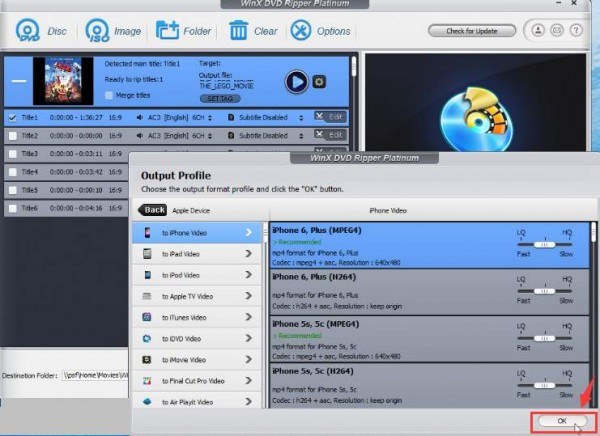
Task: Click the SET TAG button
Action: pyautogui.click(x=220, y=98)
